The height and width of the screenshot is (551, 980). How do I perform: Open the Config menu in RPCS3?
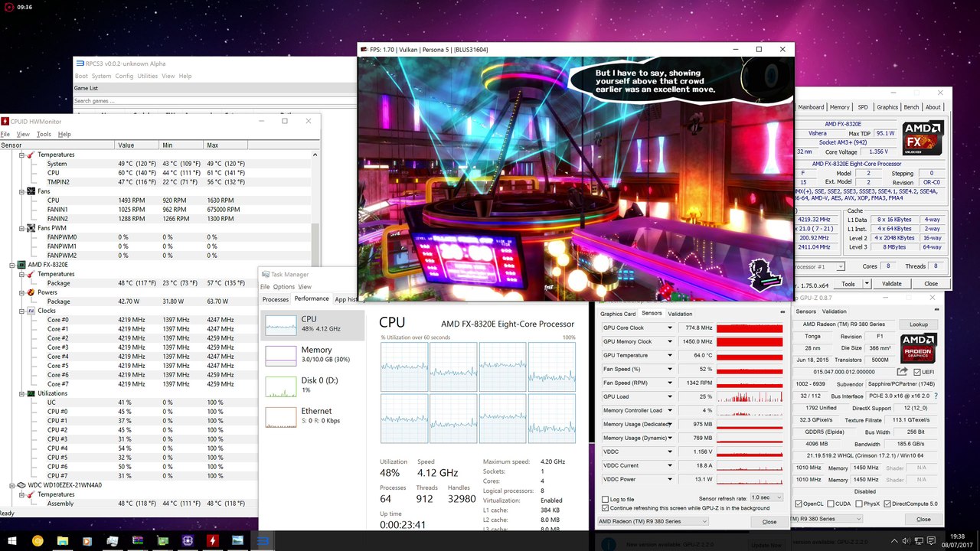tap(124, 76)
